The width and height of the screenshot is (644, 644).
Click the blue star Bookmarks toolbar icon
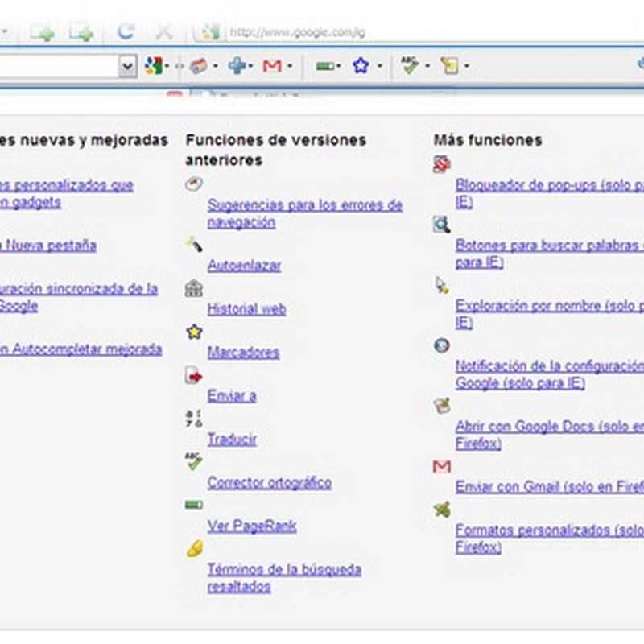coord(361,66)
